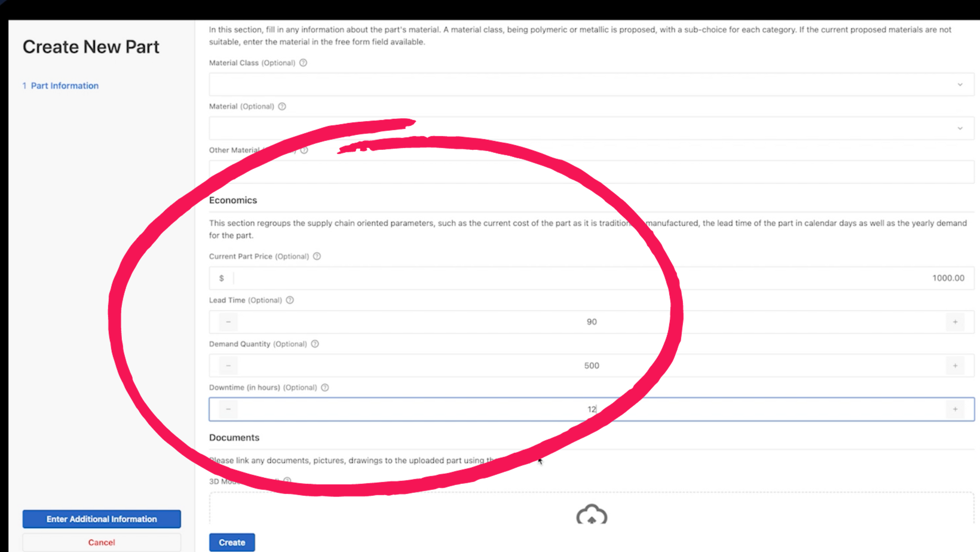This screenshot has width=980, height=552.
Task: Open the Documents section heading
Action: point(234,437)
